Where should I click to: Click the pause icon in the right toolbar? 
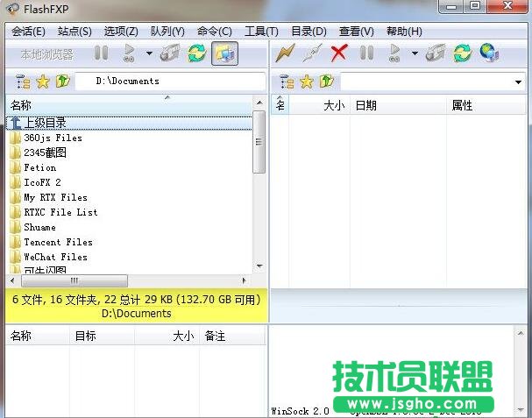366,53
